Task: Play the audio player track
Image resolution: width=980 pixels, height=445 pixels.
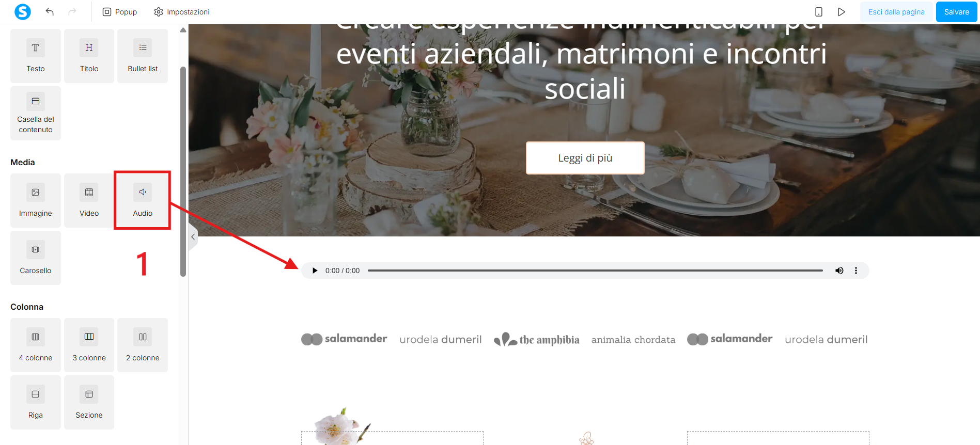Action: [x=315, y=271]
